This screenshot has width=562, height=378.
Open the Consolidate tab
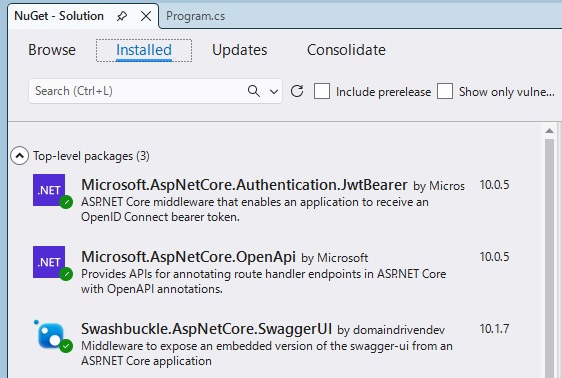(x=346, y=50)
